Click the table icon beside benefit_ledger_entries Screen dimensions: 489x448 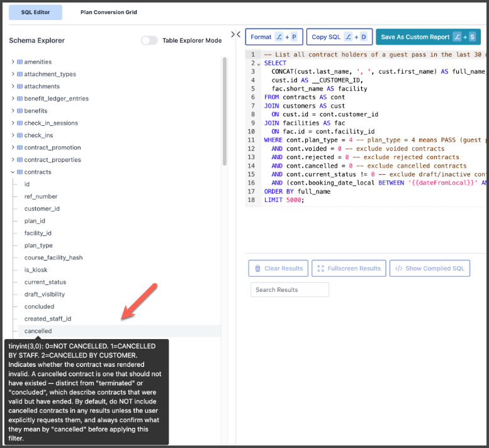tap(20, 99)
